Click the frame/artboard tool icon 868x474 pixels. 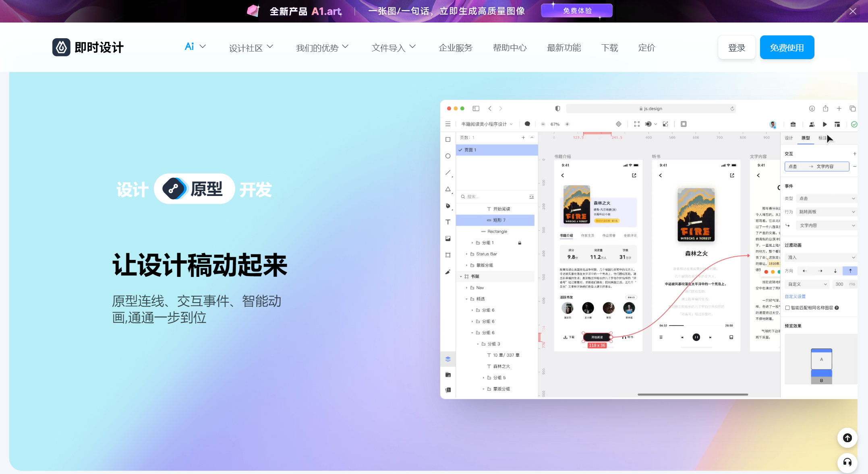(x=447, y=254)
